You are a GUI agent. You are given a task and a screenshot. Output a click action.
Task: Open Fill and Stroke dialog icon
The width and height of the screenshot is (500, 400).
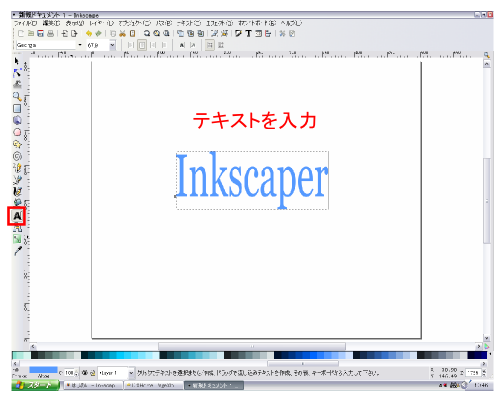pos(238,33)
